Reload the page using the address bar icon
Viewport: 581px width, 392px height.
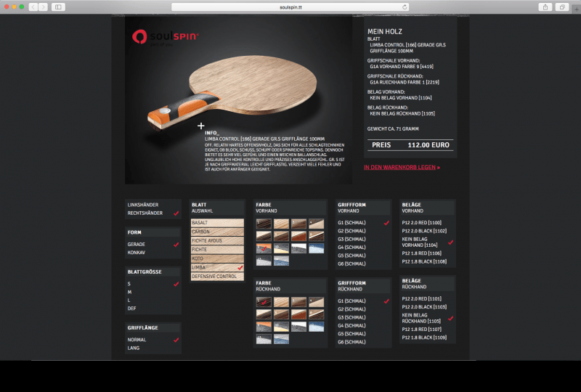pos(405,7)
